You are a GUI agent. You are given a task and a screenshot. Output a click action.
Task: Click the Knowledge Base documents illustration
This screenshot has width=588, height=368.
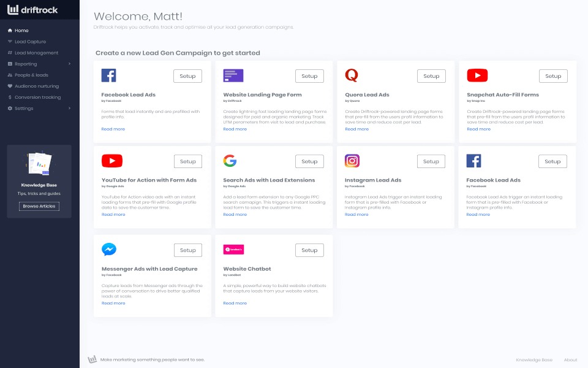tap(39, 163)
